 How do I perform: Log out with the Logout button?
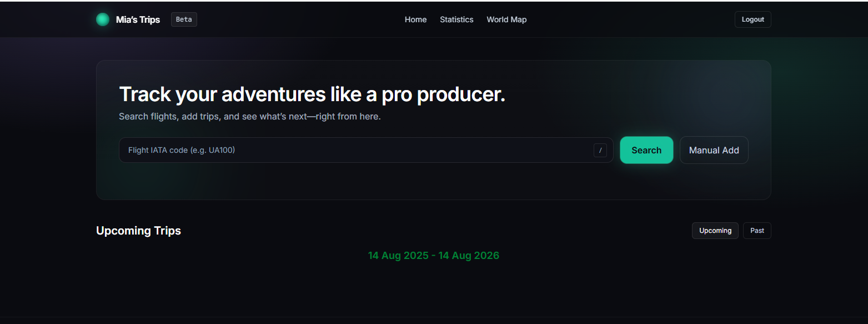click(752, 19)
